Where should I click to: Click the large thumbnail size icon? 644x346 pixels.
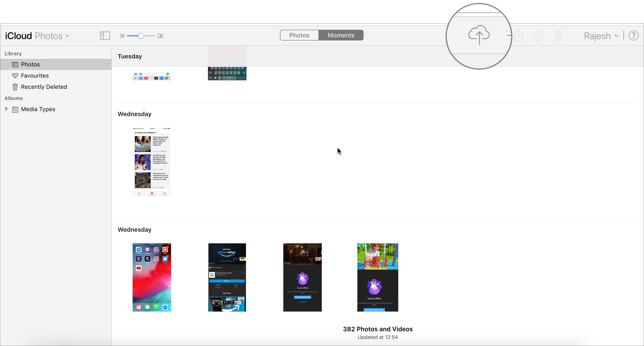(161, 36)
